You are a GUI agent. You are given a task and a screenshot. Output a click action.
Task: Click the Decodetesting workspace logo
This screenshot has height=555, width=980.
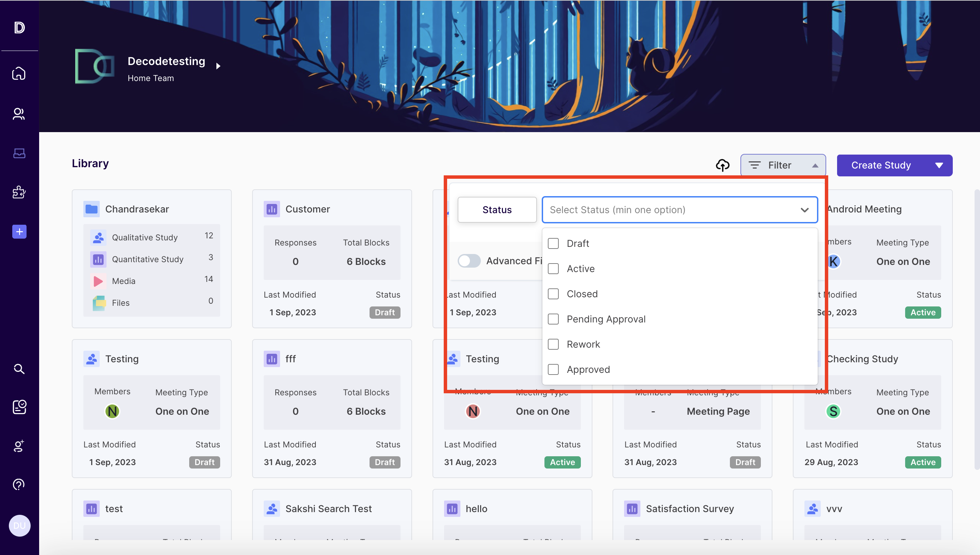pyautogui.click(x=95, y=66)
